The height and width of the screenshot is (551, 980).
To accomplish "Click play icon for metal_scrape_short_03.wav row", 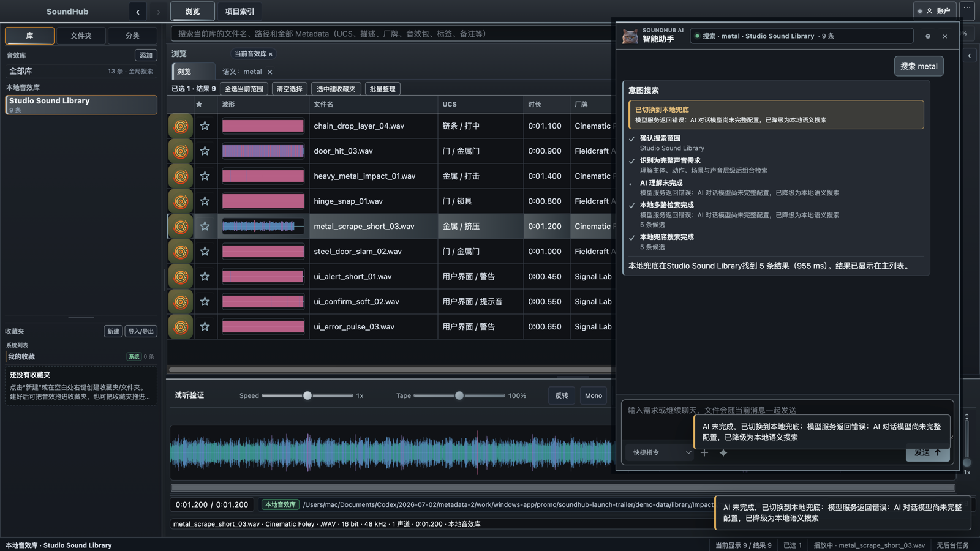I will coord(181,227).
